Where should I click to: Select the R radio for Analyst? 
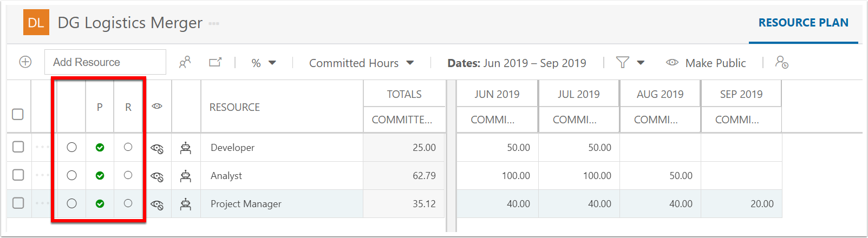(128, 175)
